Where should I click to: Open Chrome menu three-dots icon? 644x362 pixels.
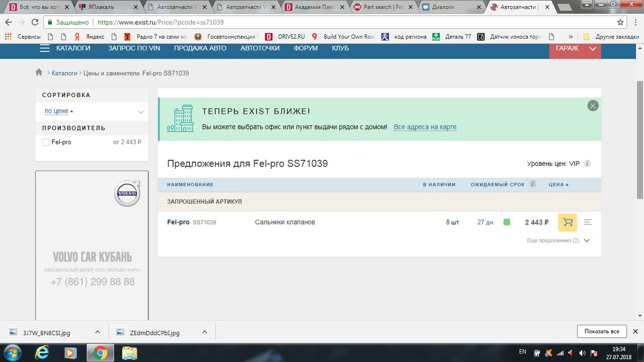point(635,22)
